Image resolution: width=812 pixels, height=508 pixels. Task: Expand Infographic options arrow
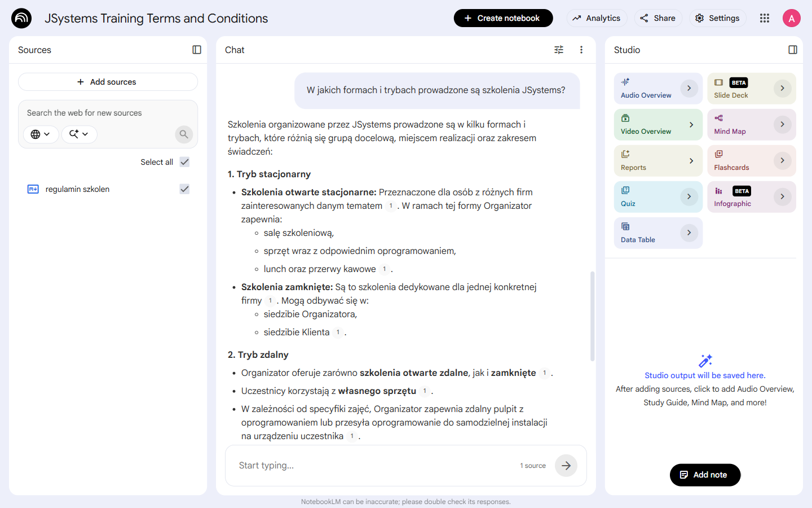(x=782, y=196)
